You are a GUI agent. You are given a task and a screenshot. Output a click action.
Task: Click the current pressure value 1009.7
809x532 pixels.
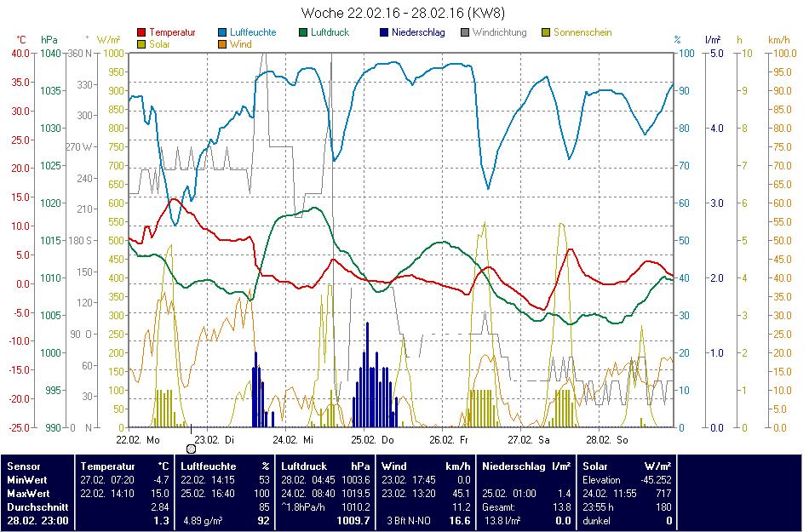tap(353, 521)
